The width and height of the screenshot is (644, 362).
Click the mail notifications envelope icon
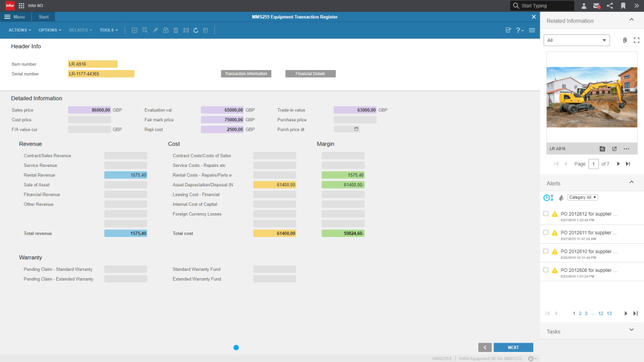[x=596, y=6]
